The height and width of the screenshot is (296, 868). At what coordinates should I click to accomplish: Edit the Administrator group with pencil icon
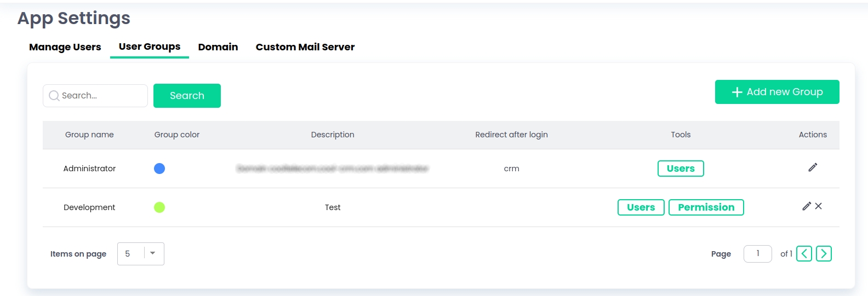[813, 167]
